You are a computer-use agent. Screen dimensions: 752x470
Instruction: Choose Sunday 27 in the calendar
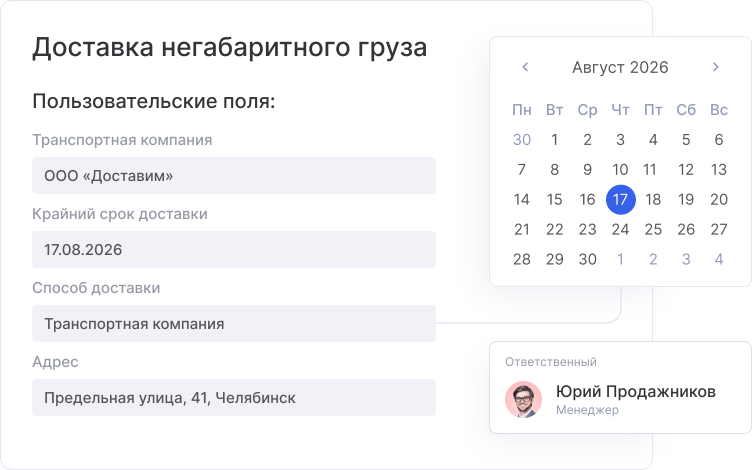[718, 230]
